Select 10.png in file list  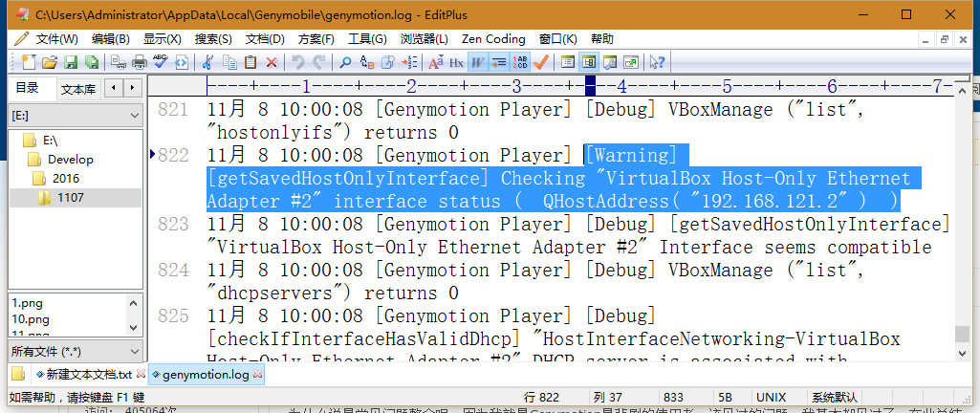pyautogui.click(x=32, y=319)
